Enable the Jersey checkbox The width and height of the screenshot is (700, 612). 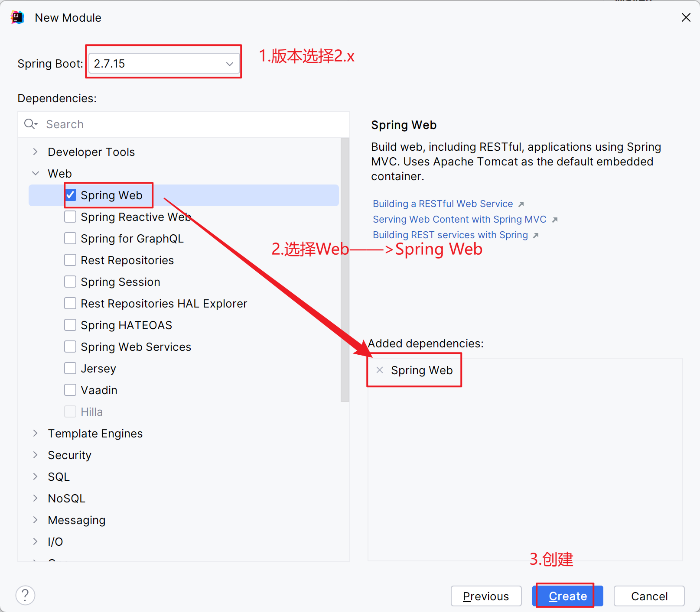pyautogui.click(x=70, y=368)
